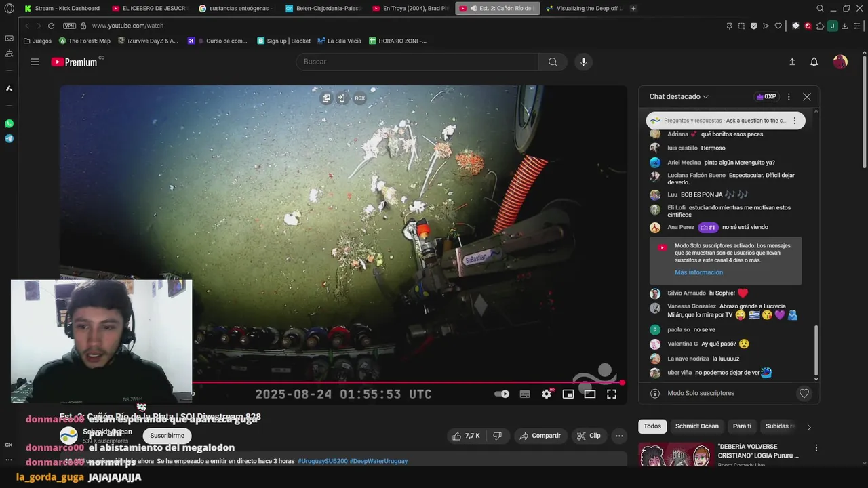Open the DEBERÍA VOLVERSE CRISTIANO thumbnail
The width and height of the screenshot is (868, 488).
[x=676, y=455]
